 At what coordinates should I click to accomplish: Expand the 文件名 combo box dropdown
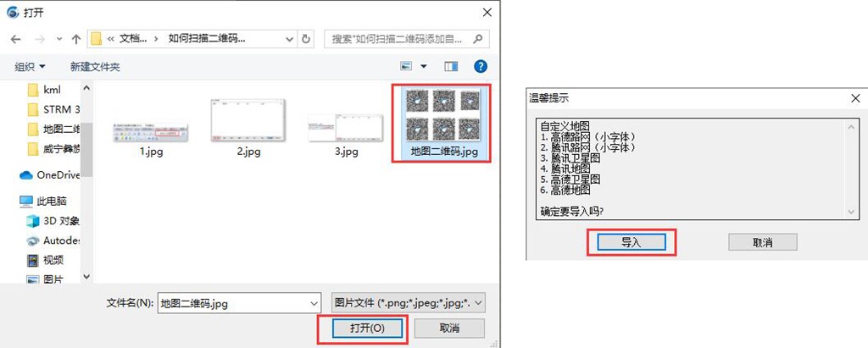pos(314,302)
